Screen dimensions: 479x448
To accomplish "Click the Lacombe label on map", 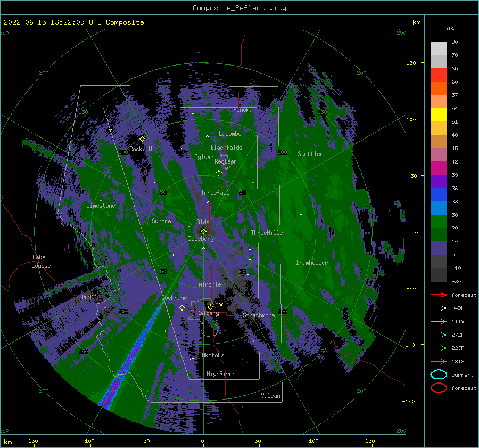I will click(230, 134).
